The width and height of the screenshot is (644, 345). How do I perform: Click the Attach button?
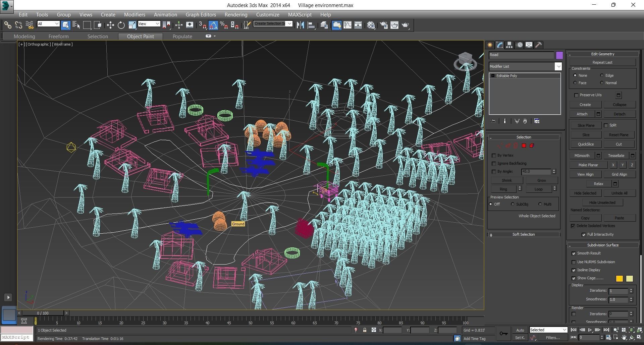click(x=582, y=114)
